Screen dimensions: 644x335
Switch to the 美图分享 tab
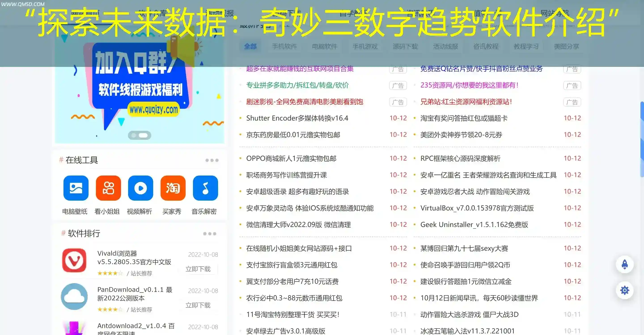566,47
